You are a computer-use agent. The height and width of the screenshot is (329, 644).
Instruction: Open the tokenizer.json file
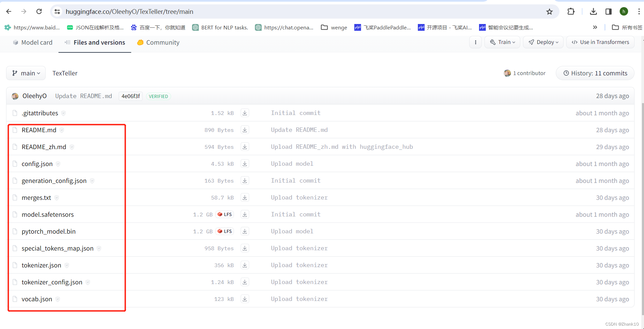click(41, 265)
